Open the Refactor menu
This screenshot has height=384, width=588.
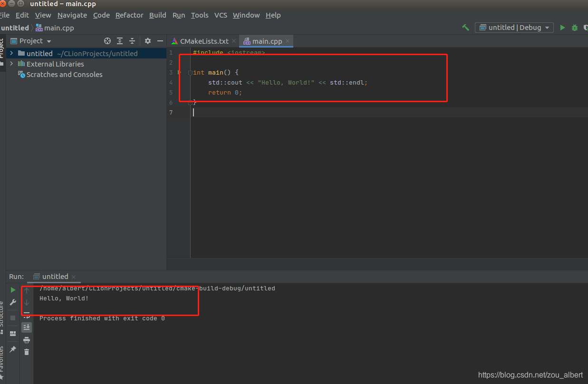tap(129, 15)
